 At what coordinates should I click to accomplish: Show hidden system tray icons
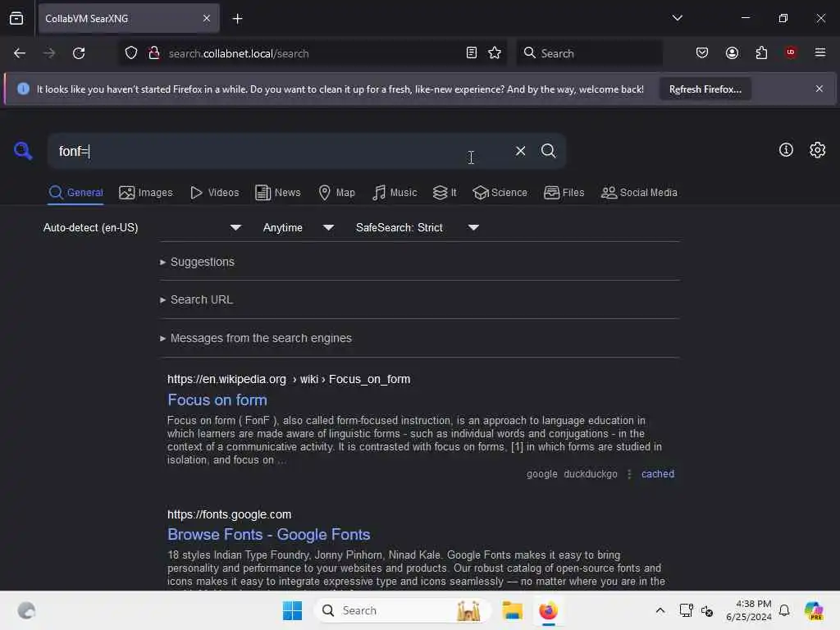coord(660,610)
